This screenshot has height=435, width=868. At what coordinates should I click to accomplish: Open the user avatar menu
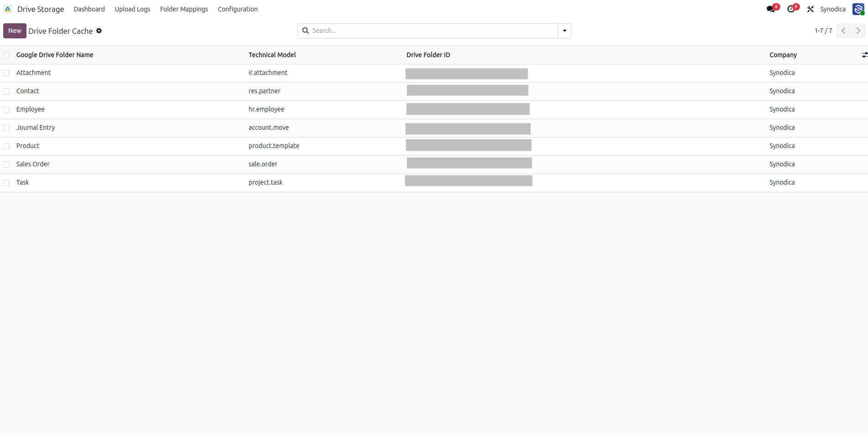tap(858, 9)
